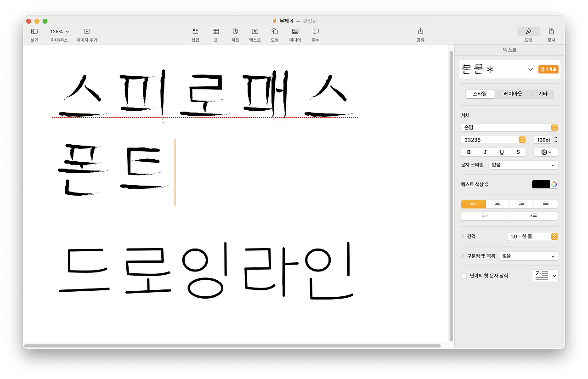Image resolution: width=588 pixels, height=379 pixels.
Task: Switch to the 레이아웃 tab
Action: 513,94
